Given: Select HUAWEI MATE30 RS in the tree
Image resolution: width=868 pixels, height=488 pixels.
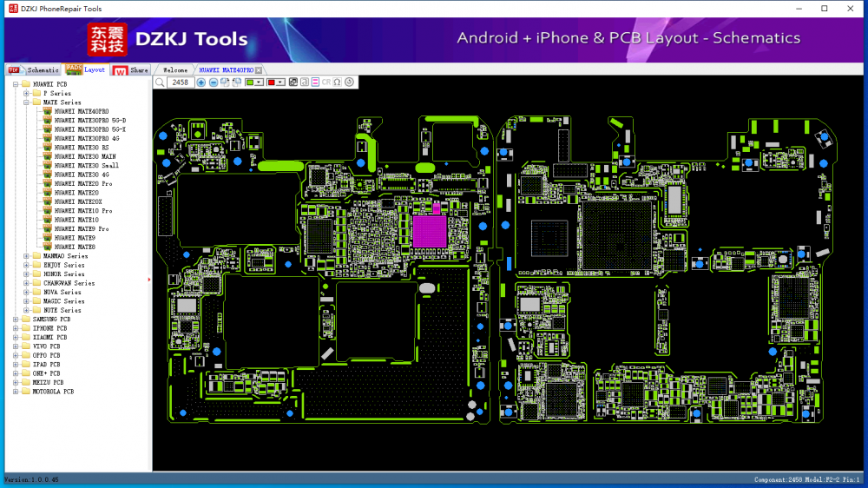Looking at the screenshot, I should coord(82,148).
